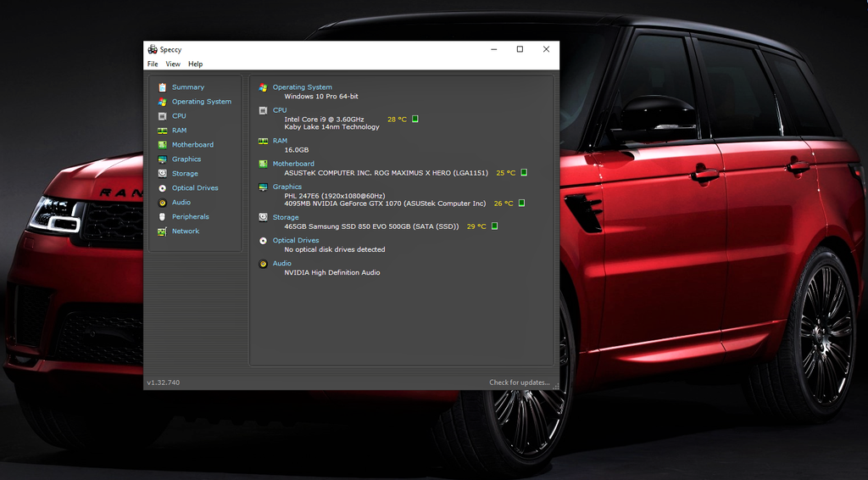868x480 pixels.
Task: Click the Motherboard heading link in summary
Action: tap(293, 164)
